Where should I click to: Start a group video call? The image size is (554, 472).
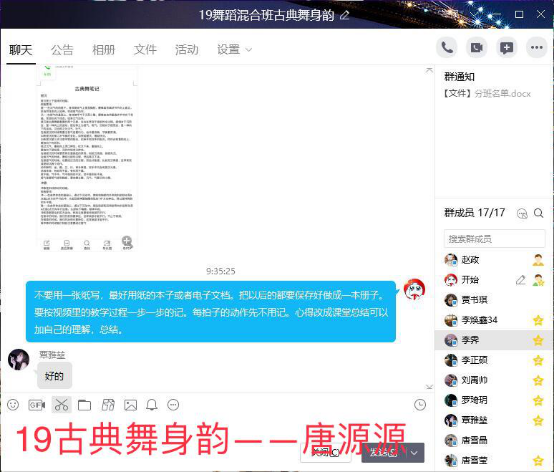click(x=477, y=48)
